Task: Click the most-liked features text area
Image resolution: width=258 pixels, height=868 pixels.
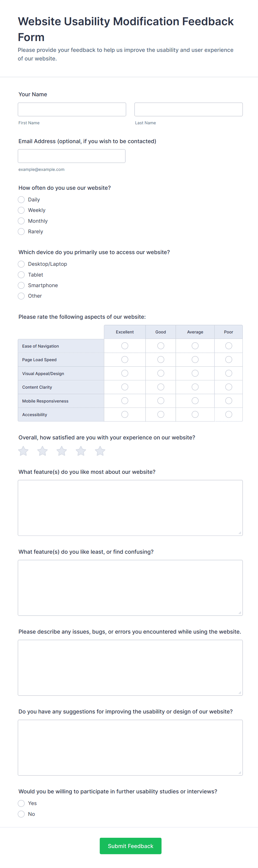Action: (x=130, y=508)
